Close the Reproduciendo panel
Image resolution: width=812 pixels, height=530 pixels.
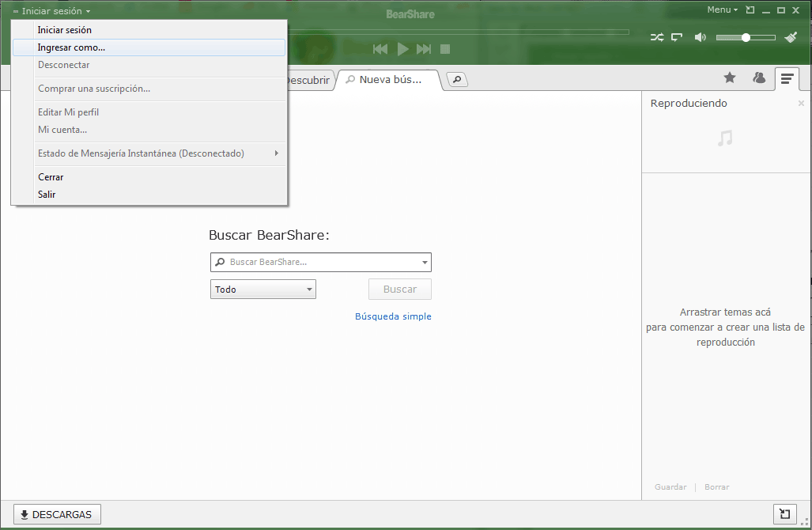801,104
